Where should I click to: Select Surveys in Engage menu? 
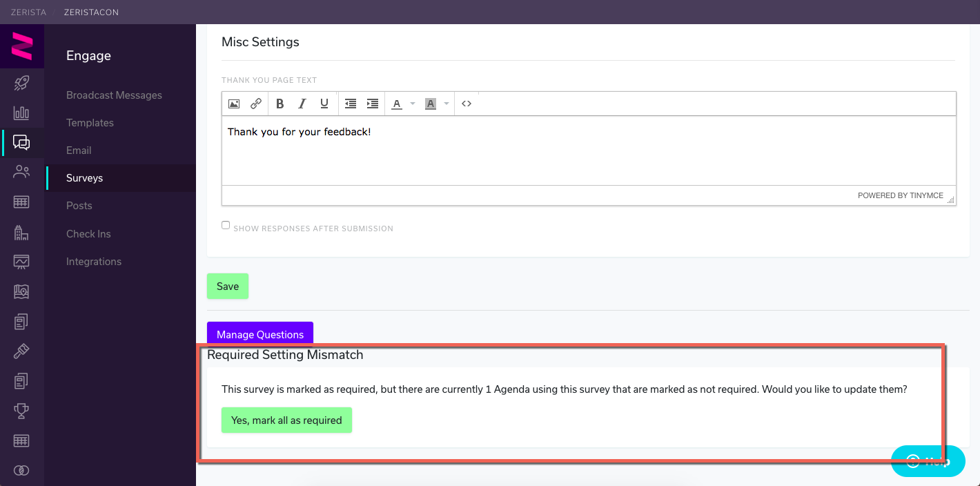84,178
